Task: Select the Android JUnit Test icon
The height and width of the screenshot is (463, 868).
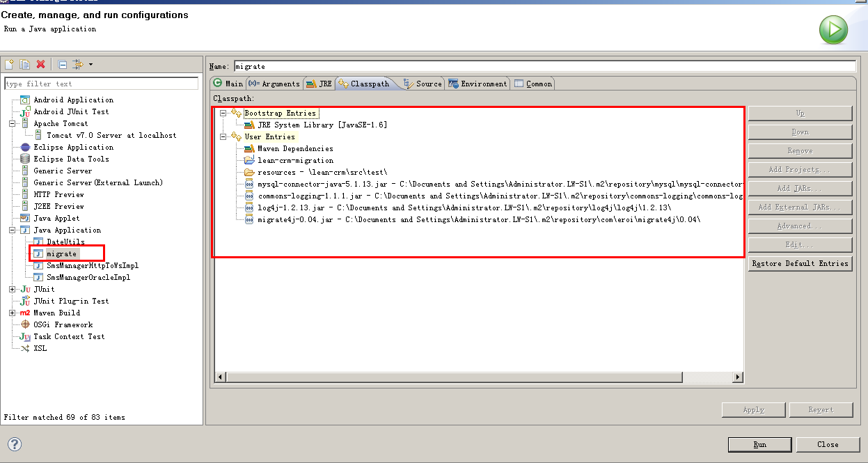Action: (26, 112)
